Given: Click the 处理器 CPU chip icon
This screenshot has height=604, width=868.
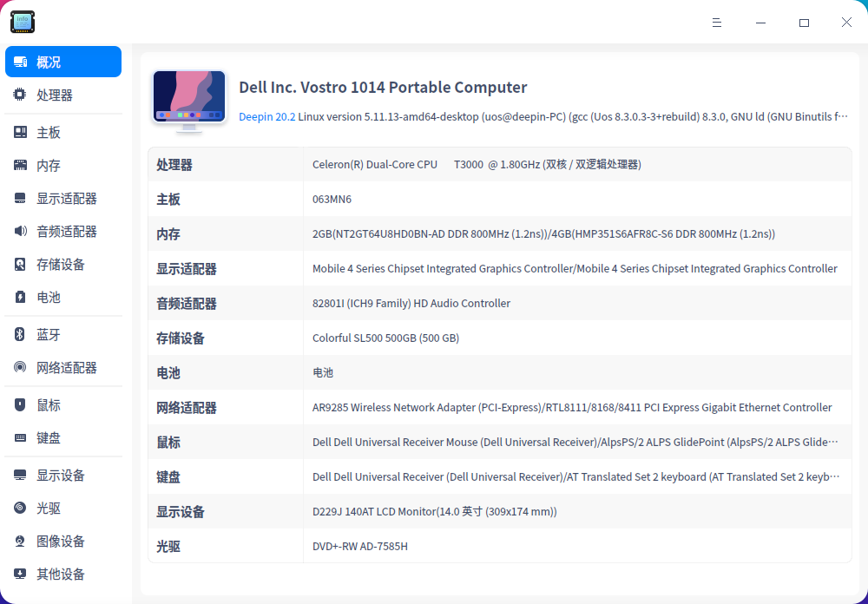Looking at the screenshot, I should pyautogui.click(x=20, y=95).
